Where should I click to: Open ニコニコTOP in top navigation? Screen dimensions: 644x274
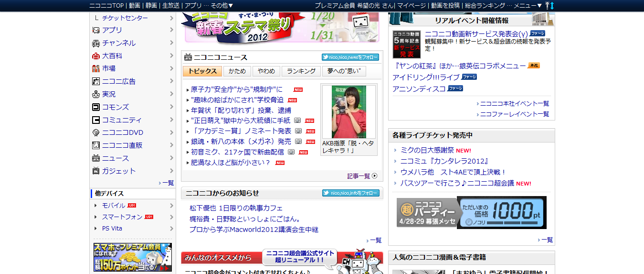pos(107,5)
